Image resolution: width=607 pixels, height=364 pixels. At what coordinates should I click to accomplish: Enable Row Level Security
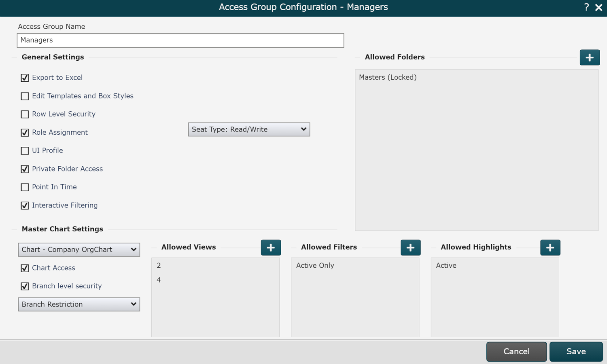click(25, 114)
